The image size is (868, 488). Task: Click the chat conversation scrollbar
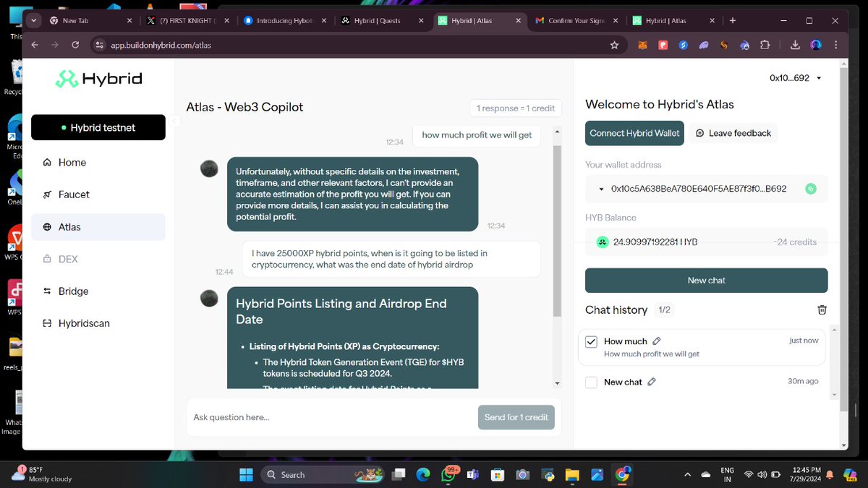[557, 231]
